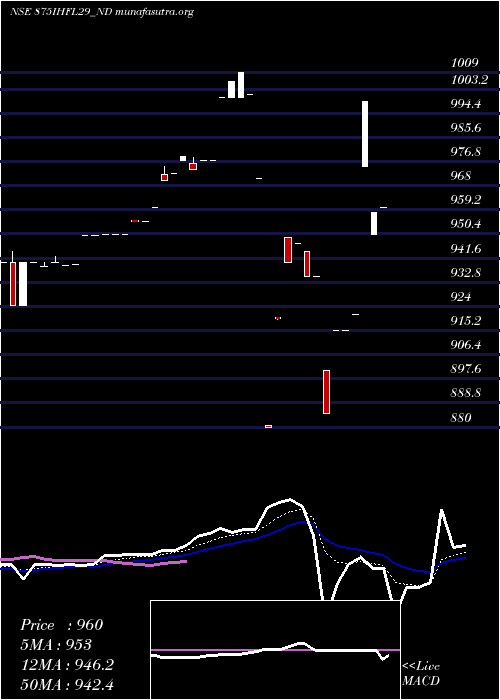The height and width of the screenshot is (700, 500).
Task: Click the red candle near 888.8 level
Action: coord(326,392)
